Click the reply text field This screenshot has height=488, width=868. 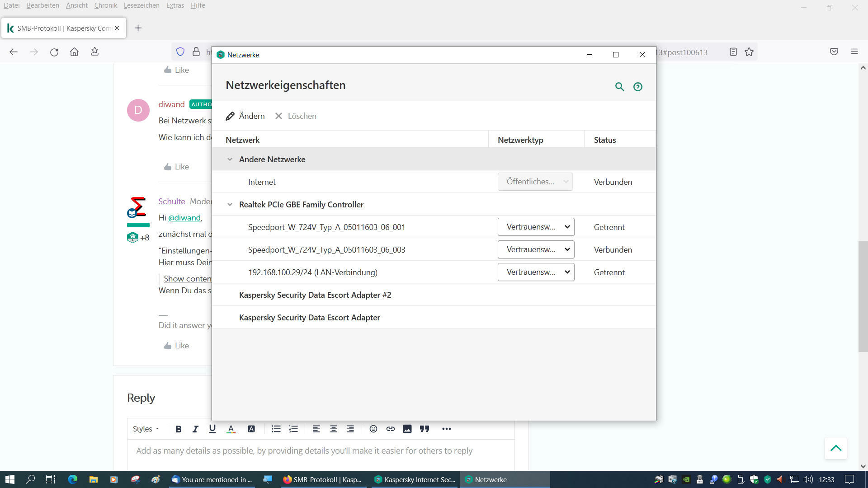(x=321, y=455)
